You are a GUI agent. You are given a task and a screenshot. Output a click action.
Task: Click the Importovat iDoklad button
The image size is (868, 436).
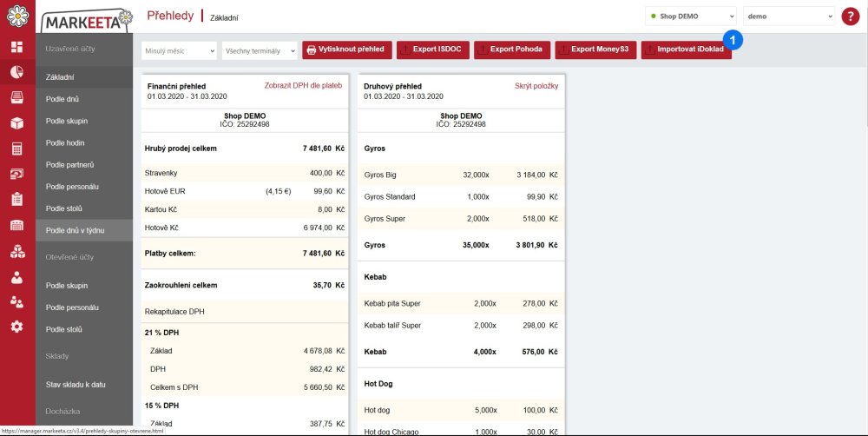(x=687, y=50)
